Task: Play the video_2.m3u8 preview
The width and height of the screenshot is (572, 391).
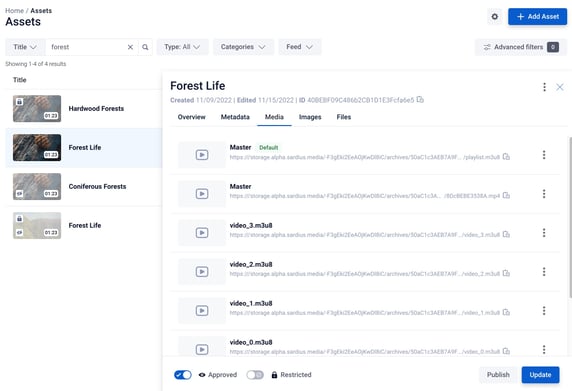Action: 202,272
